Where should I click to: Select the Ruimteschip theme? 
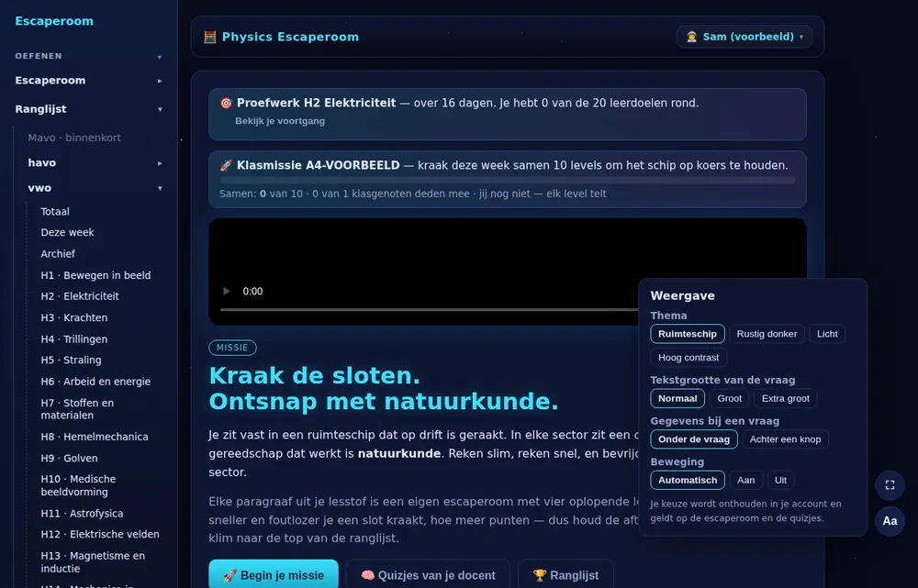688,334
